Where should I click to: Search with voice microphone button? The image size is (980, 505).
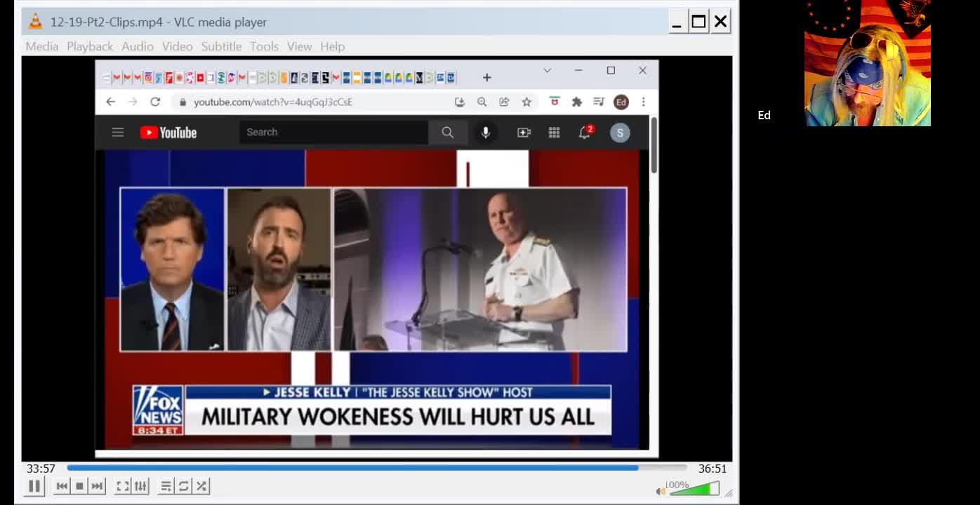pos(485,132)
